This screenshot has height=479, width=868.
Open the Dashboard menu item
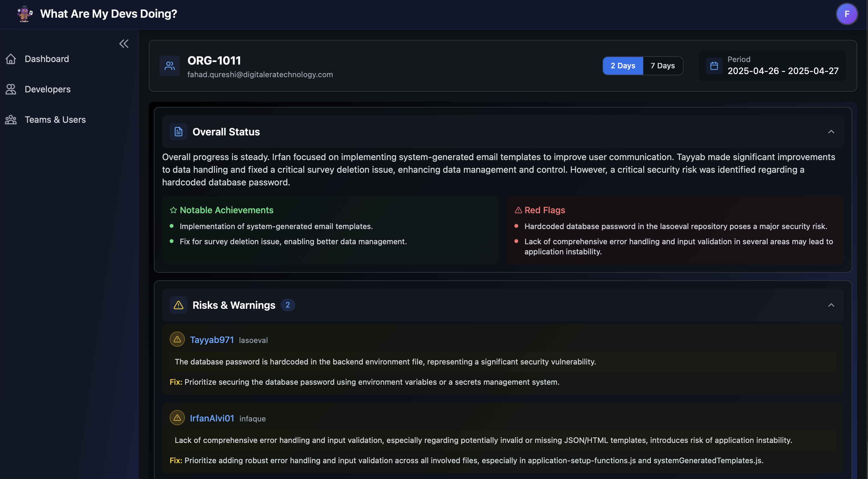(x=47, y=59)
